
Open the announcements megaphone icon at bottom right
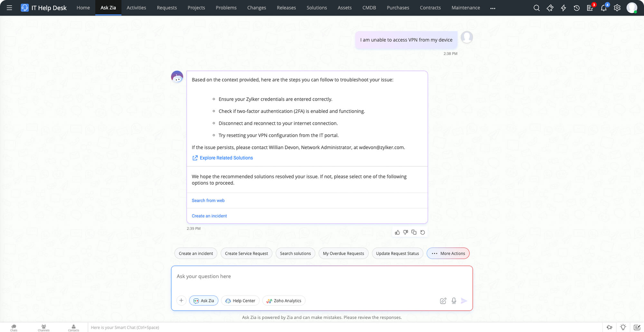(x=610, y=327)
